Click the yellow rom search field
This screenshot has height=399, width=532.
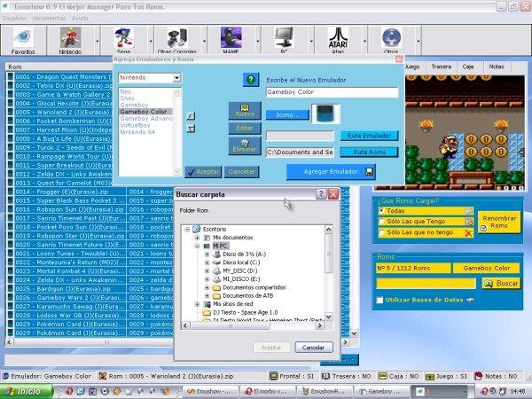coord(426,284)
